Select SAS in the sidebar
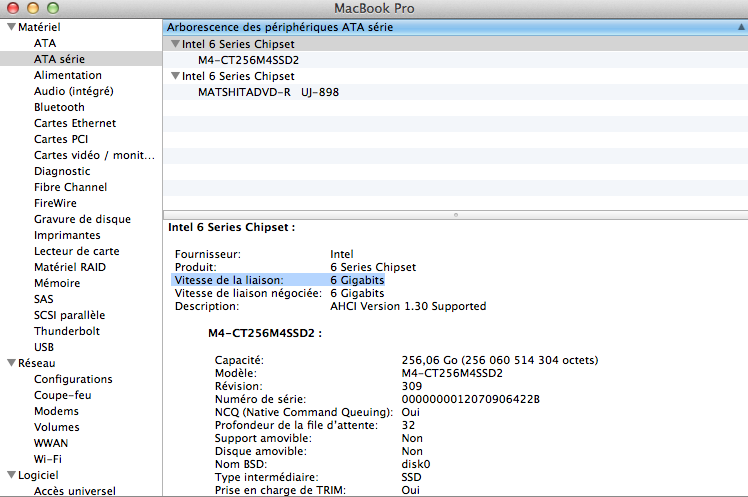 tap(43, 299)
